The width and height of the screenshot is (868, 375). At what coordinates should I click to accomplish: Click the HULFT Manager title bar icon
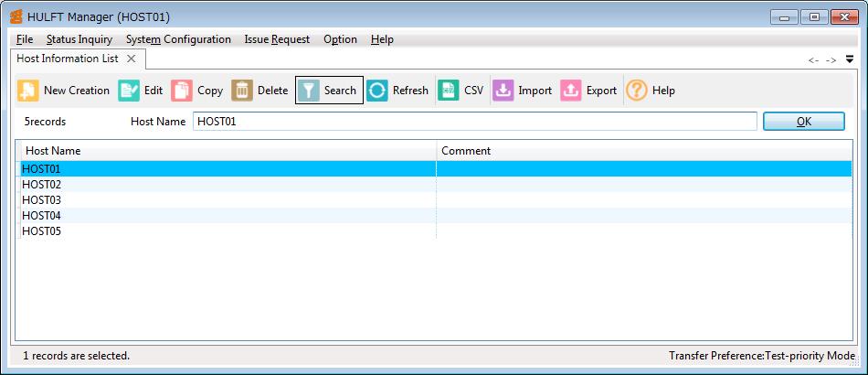click(x=16, y=17)
